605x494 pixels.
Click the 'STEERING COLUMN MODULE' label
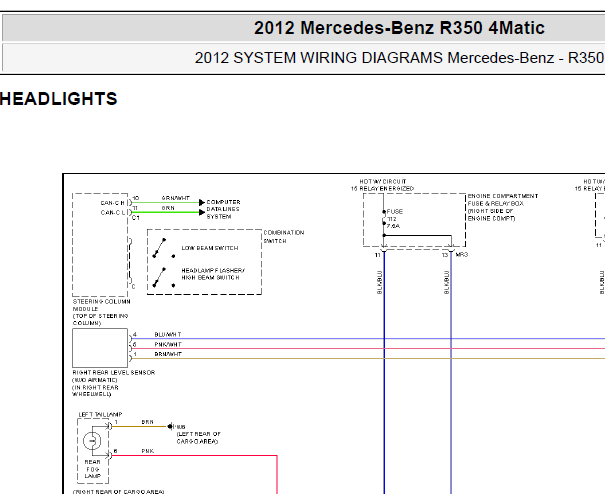tap(101, 305)
